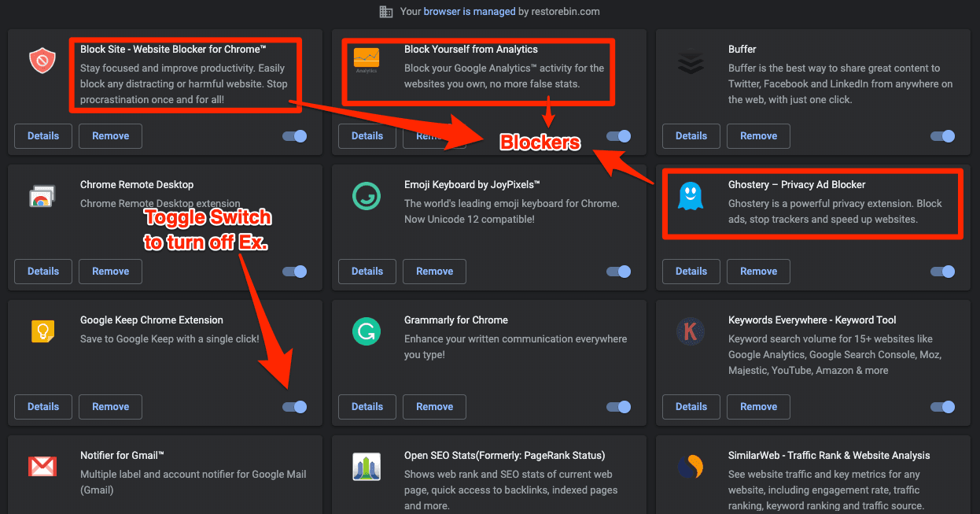
Task: Remove the Block Site extension
Action: pyautogui.click(x=110, y=136)
